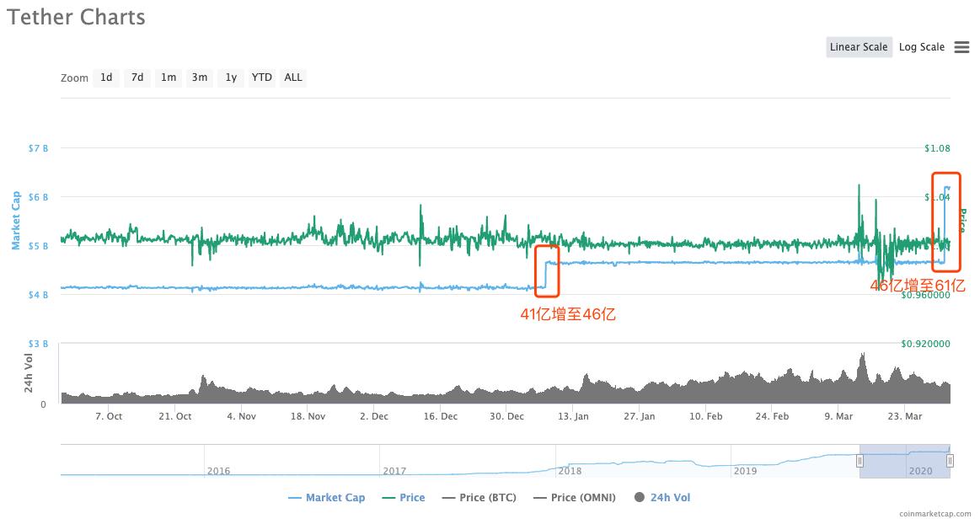View one year with the 1y button
The image size is (980, 524).
(230, 77)
